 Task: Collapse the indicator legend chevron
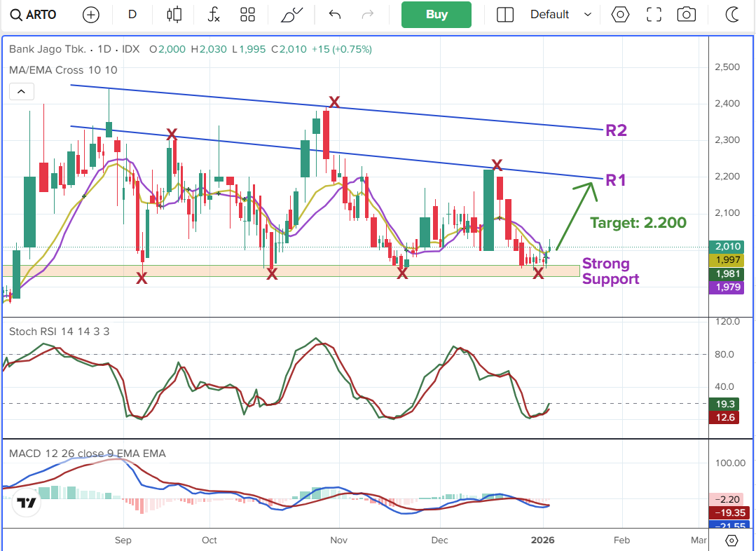(21, 91)
